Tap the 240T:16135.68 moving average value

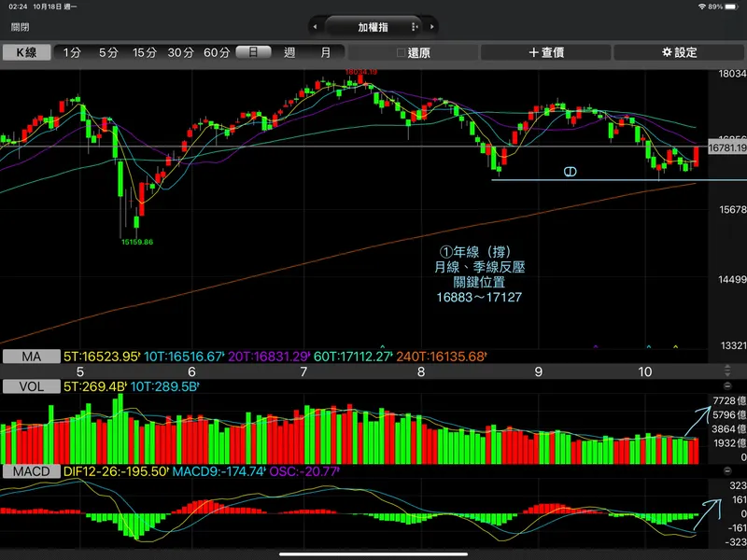pyautogui.click(x=441, y=357)
